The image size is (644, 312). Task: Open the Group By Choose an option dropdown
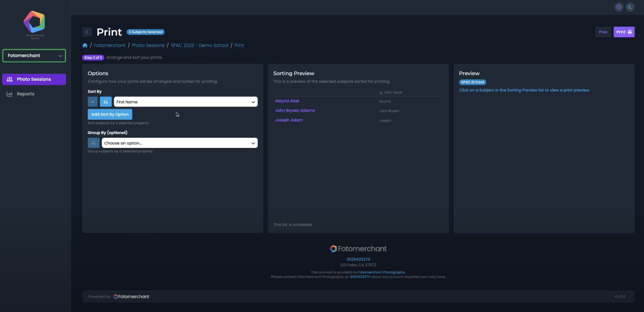pos(180,143)
